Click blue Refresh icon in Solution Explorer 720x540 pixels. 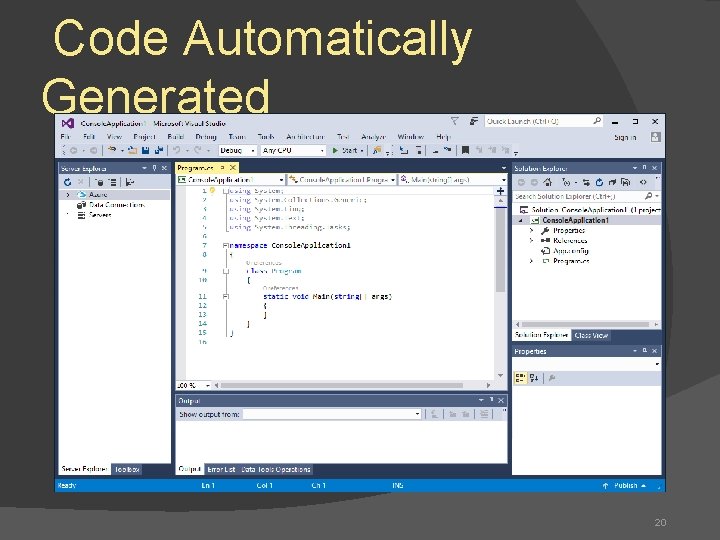(599, 182)
